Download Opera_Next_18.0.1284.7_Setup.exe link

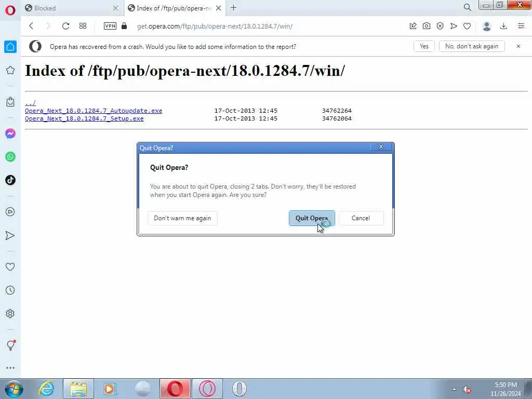[x=84, y=118]
